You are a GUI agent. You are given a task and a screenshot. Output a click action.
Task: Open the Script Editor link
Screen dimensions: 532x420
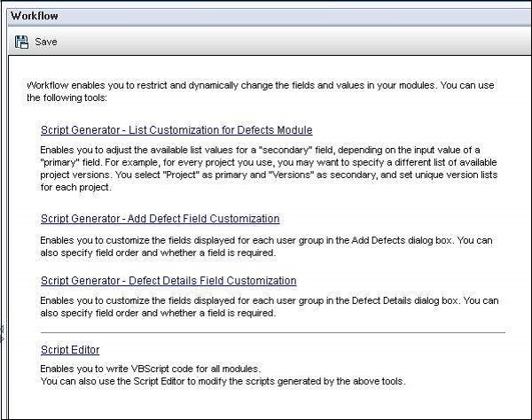(70, 349)
